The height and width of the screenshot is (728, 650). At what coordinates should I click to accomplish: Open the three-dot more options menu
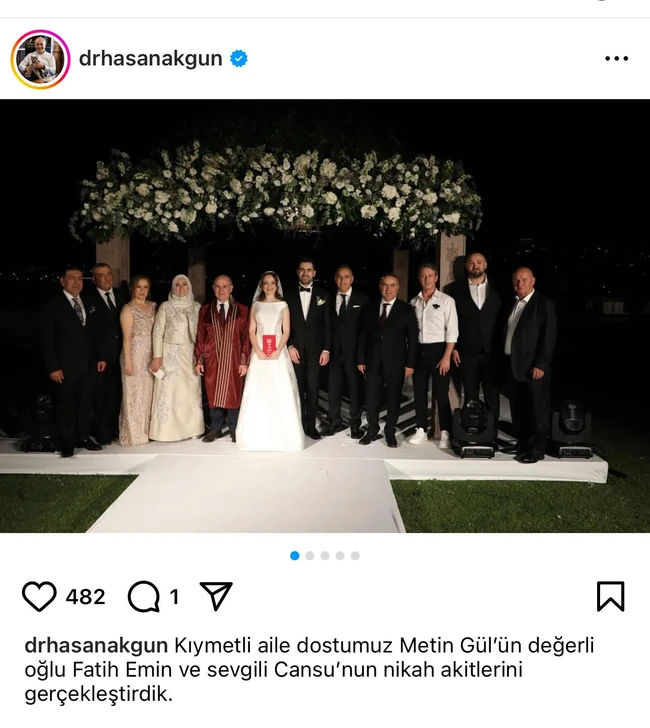coord(617,58)
